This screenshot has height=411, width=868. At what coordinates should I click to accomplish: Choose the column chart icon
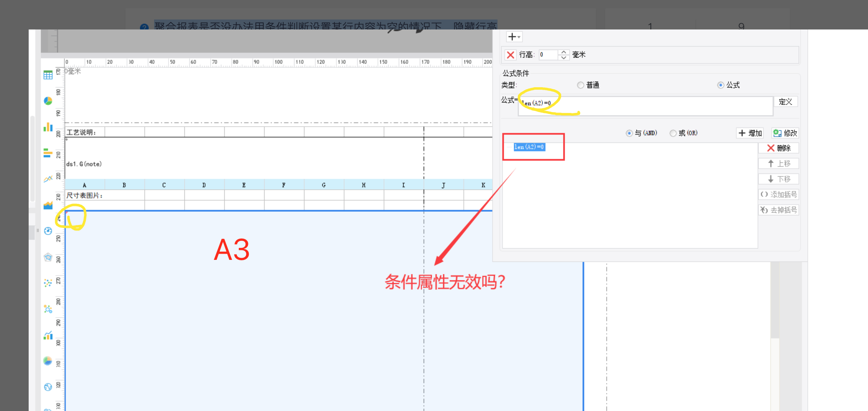(x=48, y=127)
